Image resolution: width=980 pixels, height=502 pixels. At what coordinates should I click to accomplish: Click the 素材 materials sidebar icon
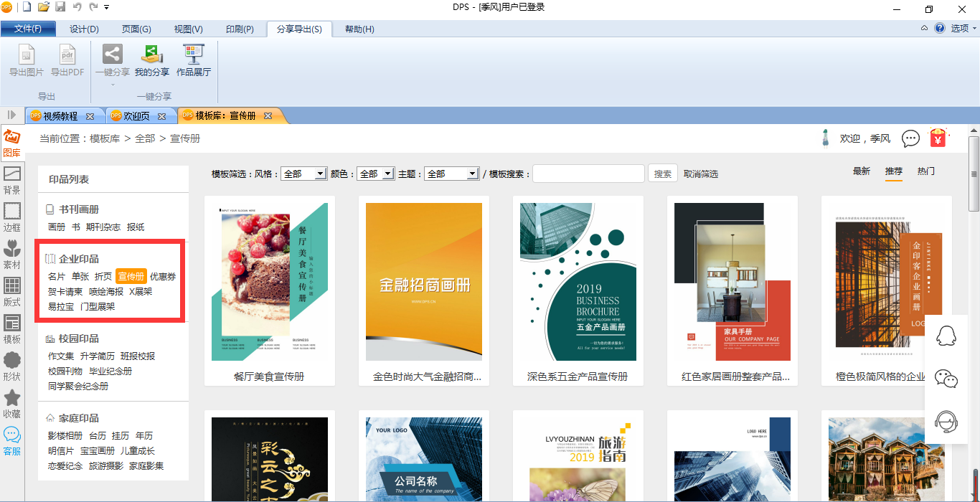pos(12,255)
